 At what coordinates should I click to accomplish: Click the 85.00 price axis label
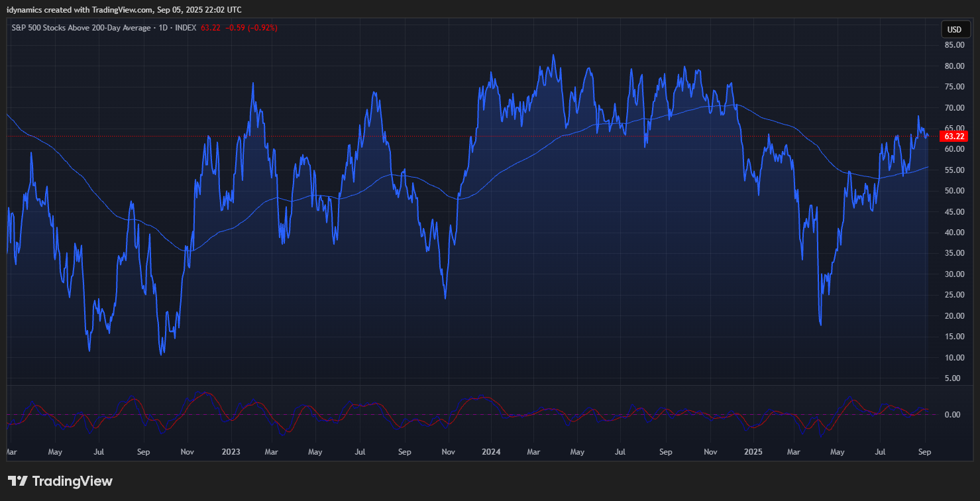coord(954,45)
